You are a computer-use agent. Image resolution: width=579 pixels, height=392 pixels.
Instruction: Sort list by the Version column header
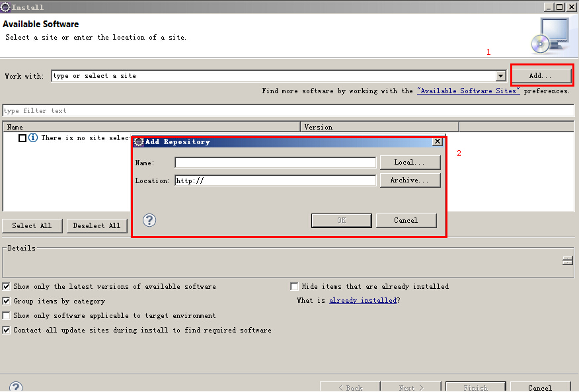tap(379, 127)
